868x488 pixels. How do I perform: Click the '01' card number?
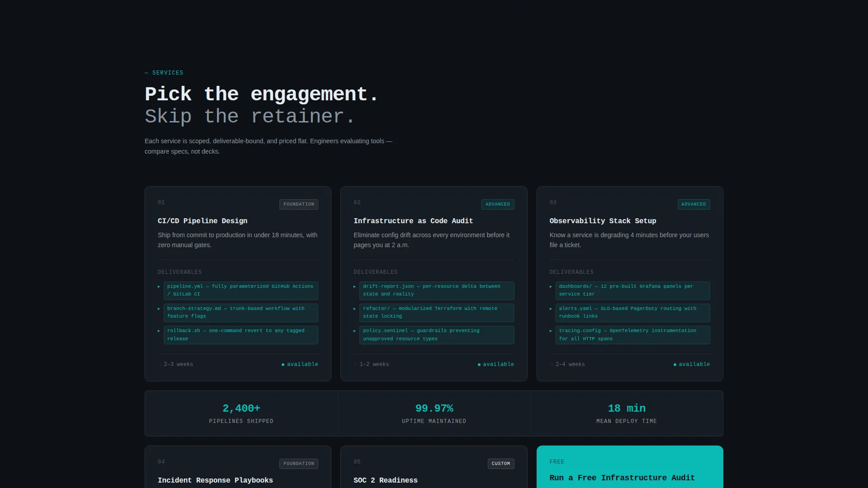tap(161, 202)
